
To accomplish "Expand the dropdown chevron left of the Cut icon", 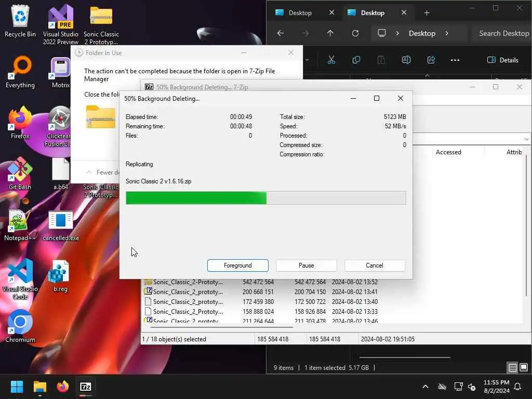I will click(307, 60).
